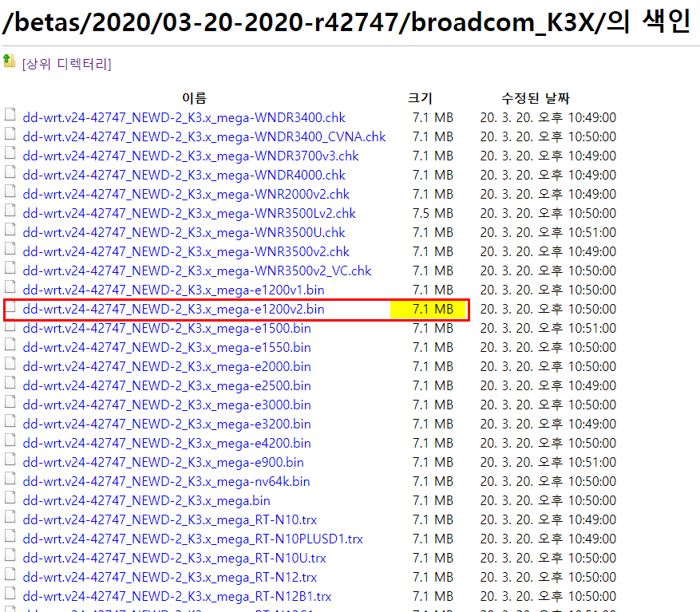Open mega-WNDR3400_CVNA.chk firmware link

204,137
